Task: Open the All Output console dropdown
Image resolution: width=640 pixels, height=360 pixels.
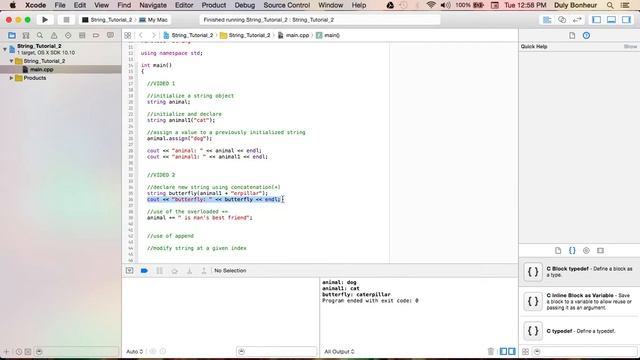Action: click(x=339, y=351)
